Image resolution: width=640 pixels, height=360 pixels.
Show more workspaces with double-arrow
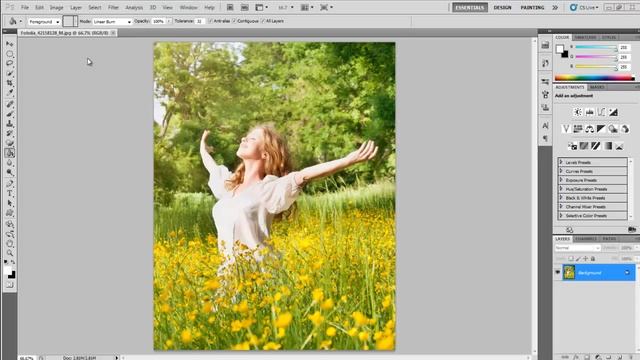[555, 7]
